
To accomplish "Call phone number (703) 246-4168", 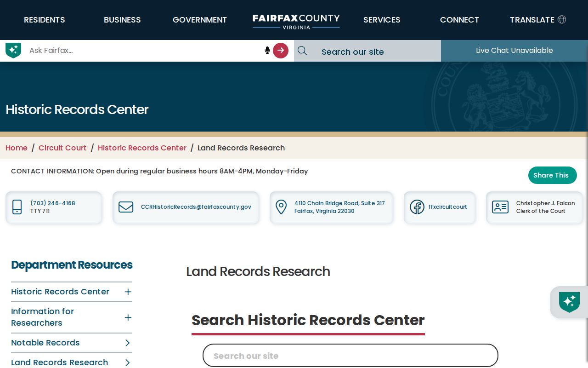I will coord(53,203).
